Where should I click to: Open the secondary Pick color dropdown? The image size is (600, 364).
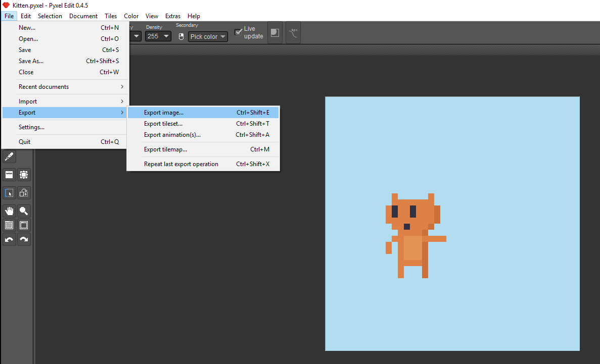point(207,36)
